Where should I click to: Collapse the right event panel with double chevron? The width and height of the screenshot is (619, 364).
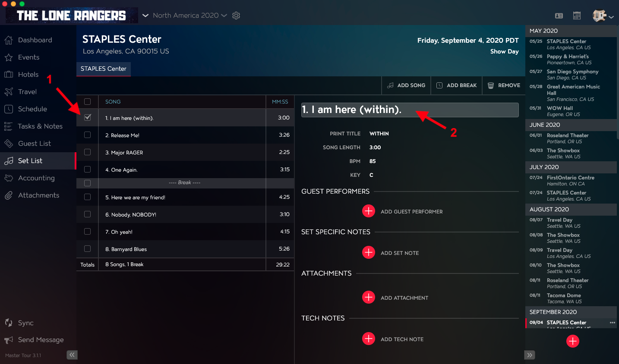click(x=530, y=355)
